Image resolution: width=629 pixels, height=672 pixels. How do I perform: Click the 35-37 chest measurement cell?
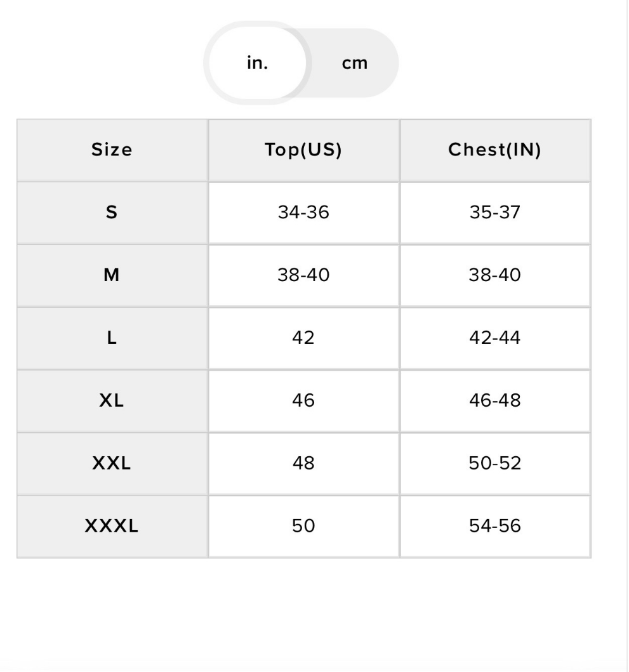(x=495, y=213)
